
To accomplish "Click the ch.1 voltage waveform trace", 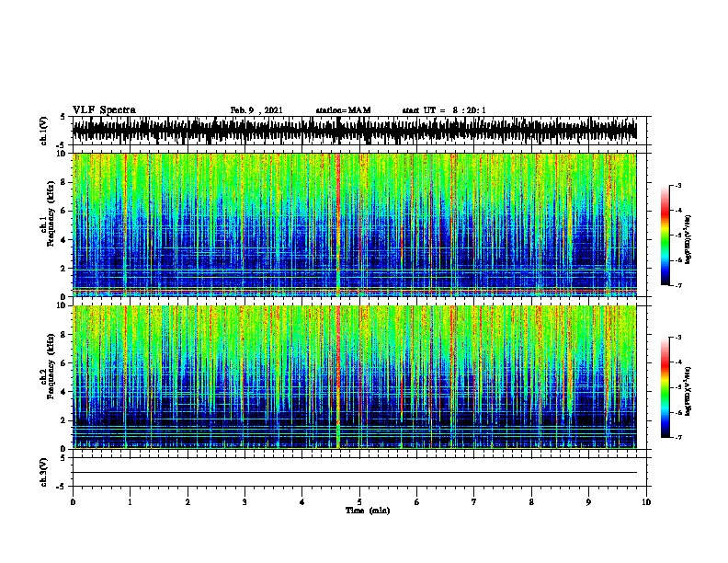I will (x=355, y=131).
